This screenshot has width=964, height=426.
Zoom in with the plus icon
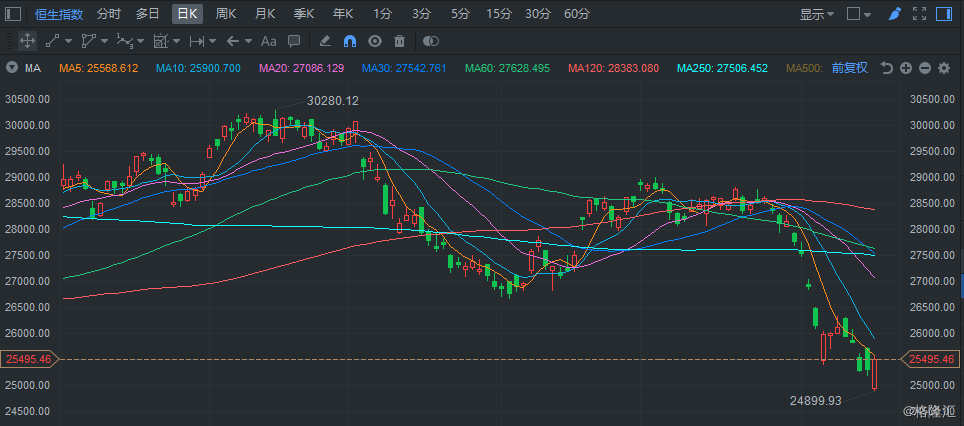point(906,68)
